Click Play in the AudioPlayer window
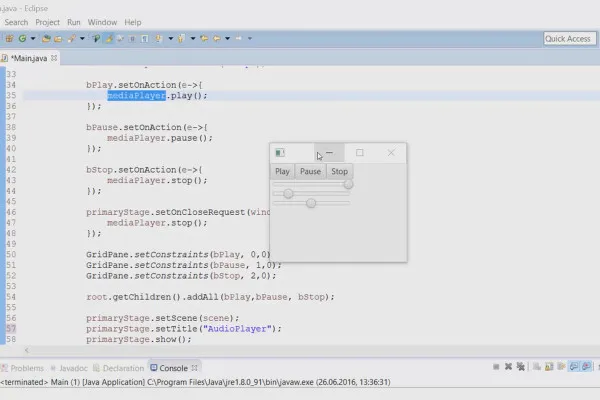 pos(282,171)
